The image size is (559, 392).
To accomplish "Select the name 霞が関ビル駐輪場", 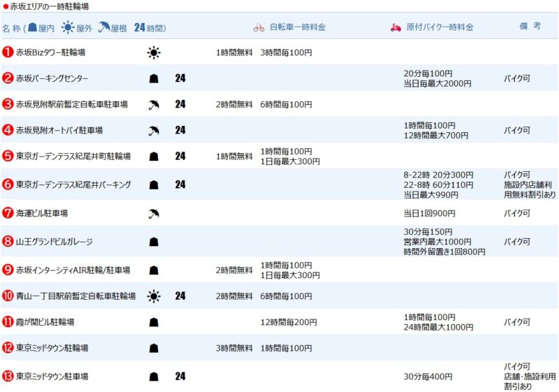I will (45, 322).
